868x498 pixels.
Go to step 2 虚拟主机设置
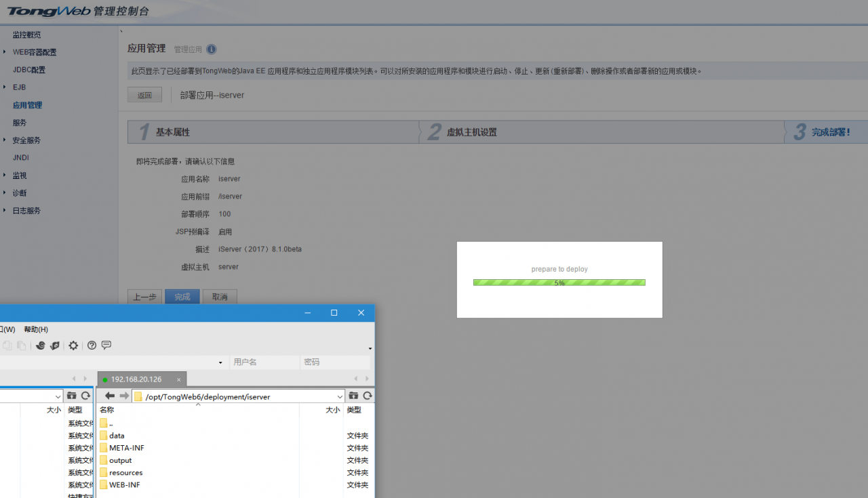602,132
